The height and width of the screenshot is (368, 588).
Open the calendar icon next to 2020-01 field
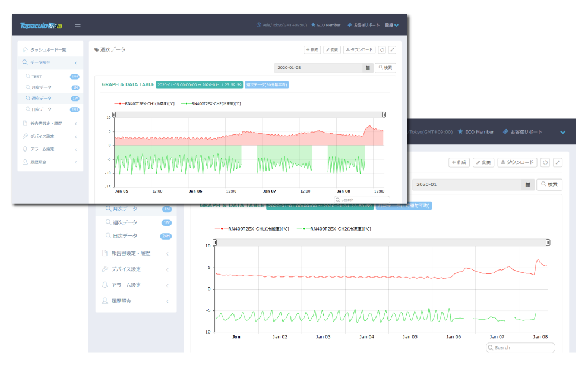point(527,184)
